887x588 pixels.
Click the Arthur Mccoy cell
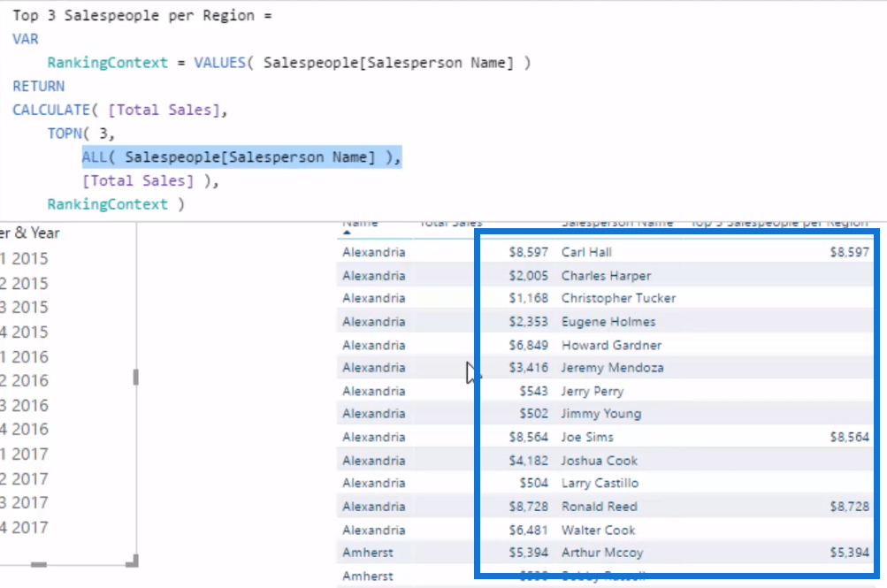tap(602, 553)
